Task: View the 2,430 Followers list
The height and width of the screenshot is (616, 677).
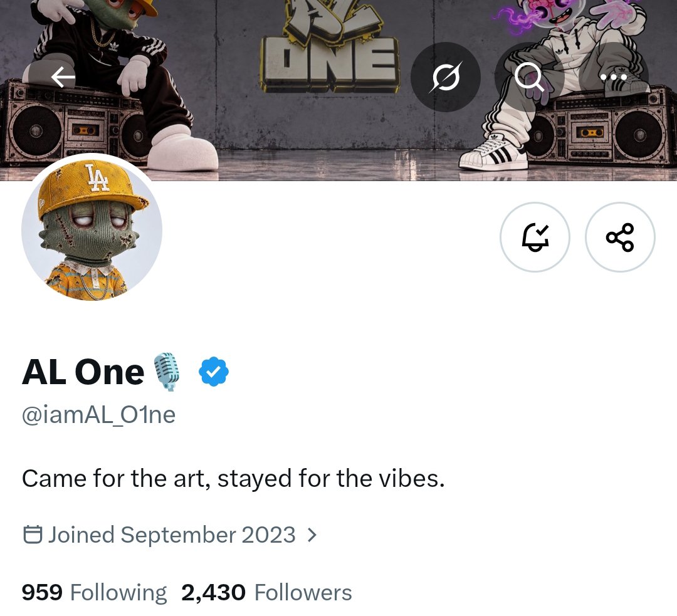Action: click(x=266, y=592)
